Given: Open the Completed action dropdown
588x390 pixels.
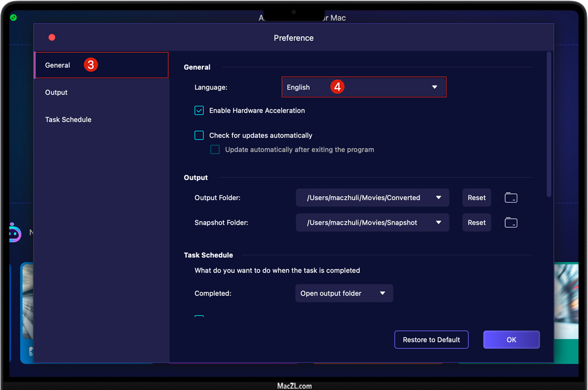Looking at the screenshot, I should (344, 293).
